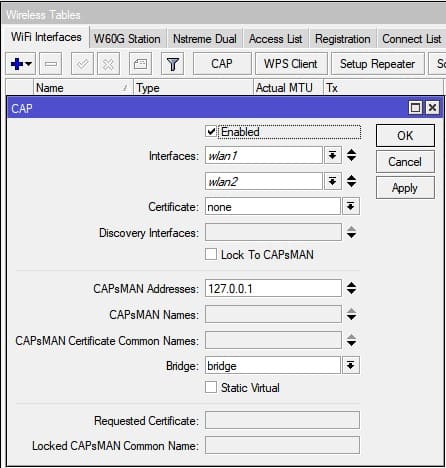Click the CAPsMAN Addresses add/remove arrows
The height and width of the screenshot is (468, 446).
(352, 288)
